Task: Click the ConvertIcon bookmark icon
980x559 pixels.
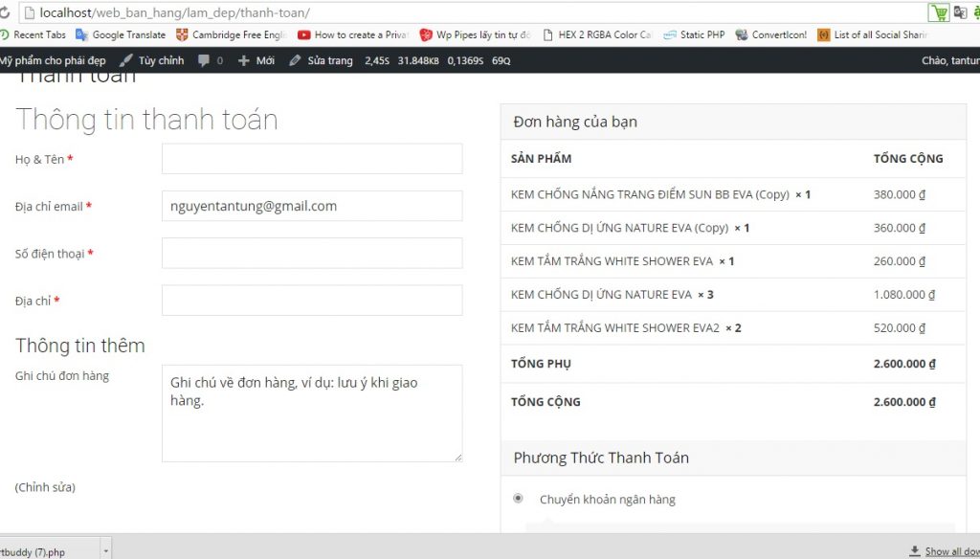Action: pos(742,35)
